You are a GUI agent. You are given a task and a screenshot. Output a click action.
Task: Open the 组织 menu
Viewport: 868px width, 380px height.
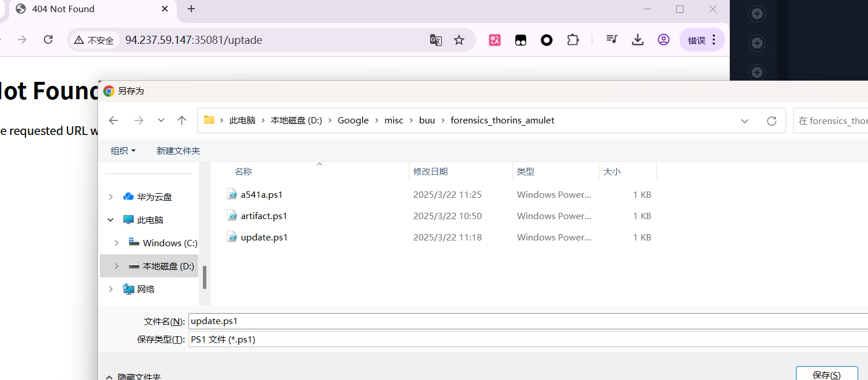tap(123, 151)
